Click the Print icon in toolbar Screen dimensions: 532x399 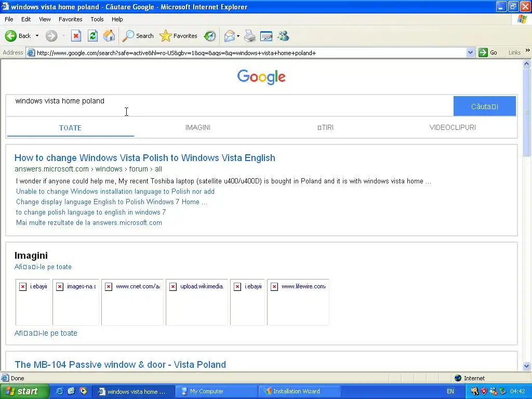[x=250, y=36]
